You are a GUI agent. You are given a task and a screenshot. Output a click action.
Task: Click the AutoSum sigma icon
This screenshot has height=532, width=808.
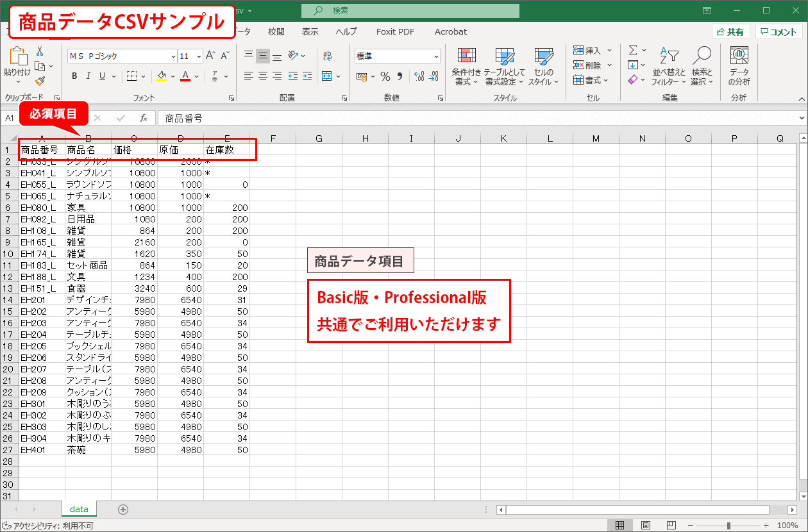tap(633, 50)
